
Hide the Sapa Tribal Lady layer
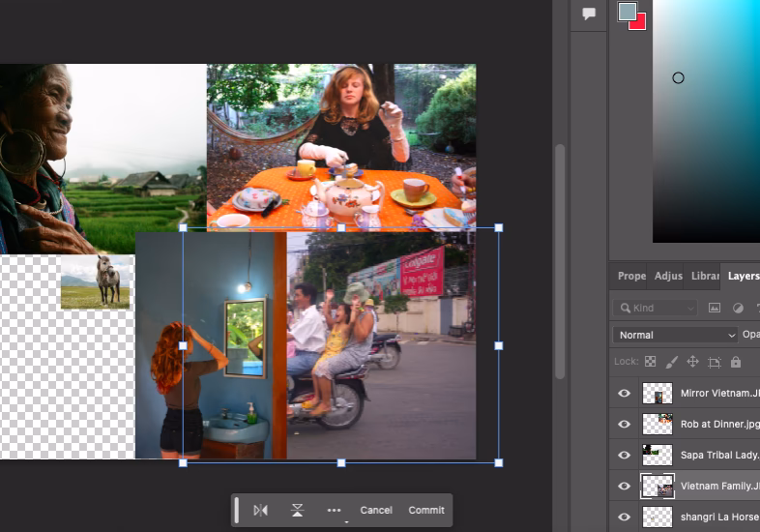pyautogui.click(x=625, y=455)
